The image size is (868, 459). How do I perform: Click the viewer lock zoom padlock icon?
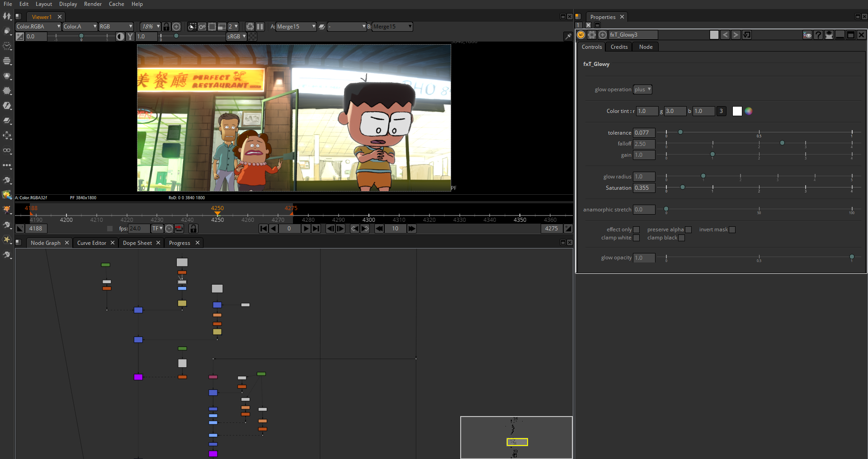pyautogui.click(x=166, y=27)
